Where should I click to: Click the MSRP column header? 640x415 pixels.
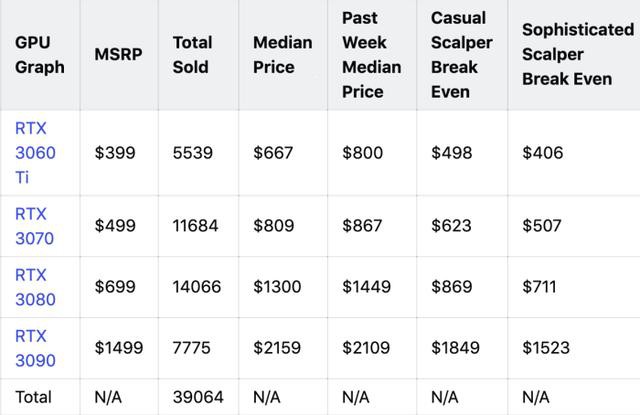tap(118, 54)
